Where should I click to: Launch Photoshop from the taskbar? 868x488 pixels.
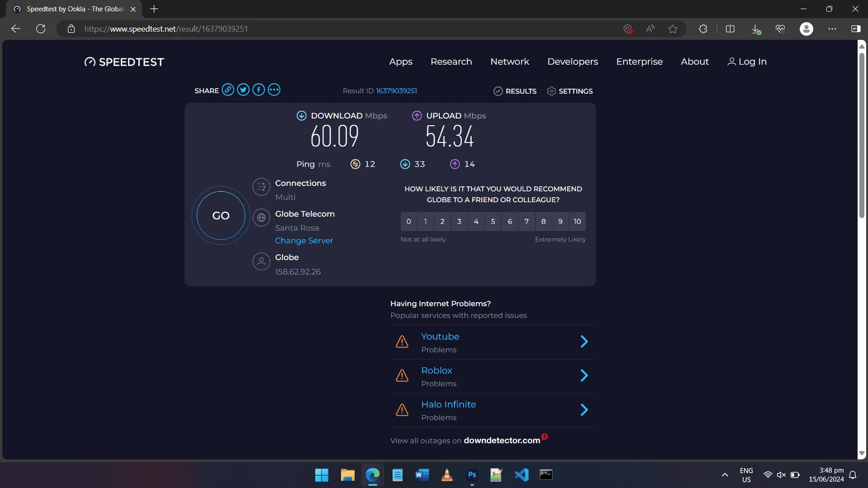click(472, 475)
